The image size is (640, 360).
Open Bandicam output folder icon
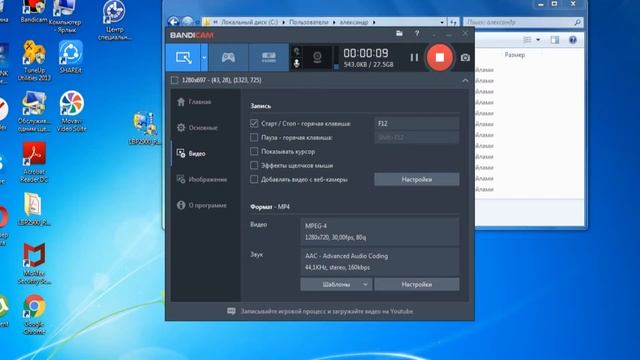(x=399, y=34)
